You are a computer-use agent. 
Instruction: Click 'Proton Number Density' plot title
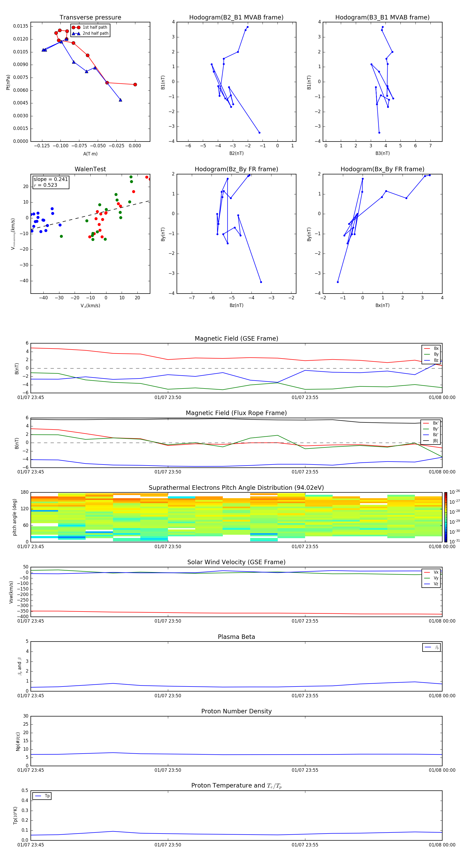click(x=236, y=711)
